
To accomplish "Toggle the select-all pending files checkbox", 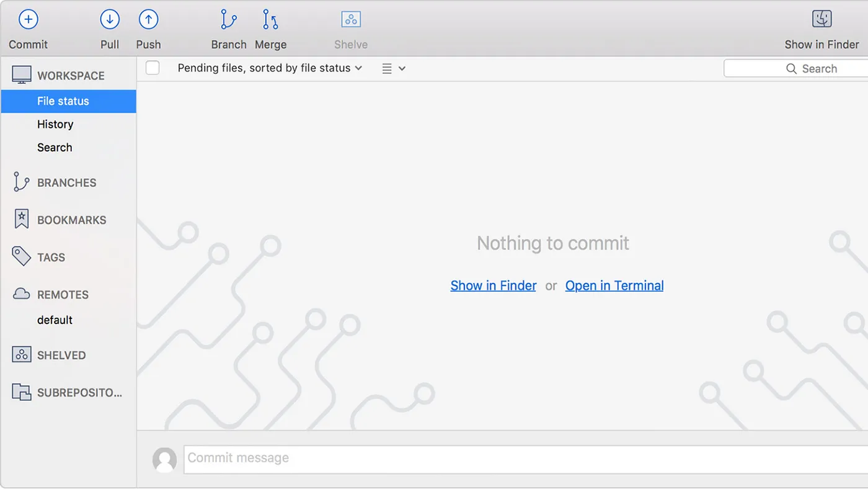I will coord(153,68).
